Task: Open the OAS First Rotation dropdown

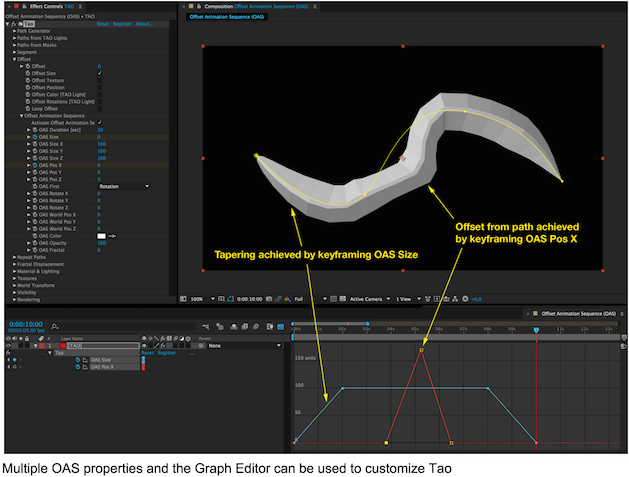Action: 124,187
